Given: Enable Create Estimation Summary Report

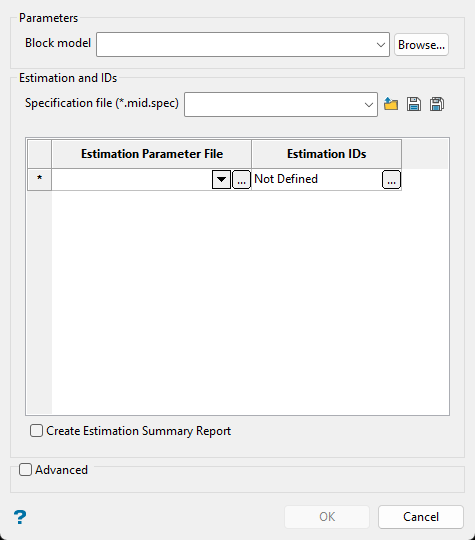Looking at the screenshot, I should (x=36, y=431).
